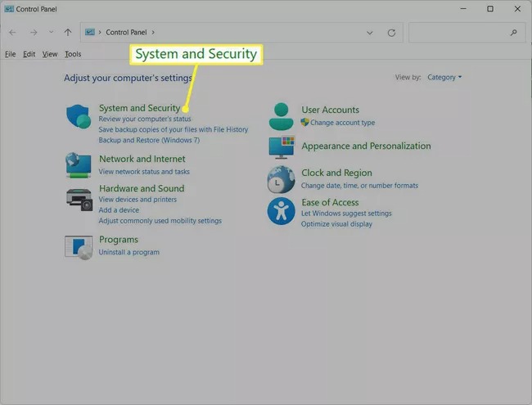Click the search magnifier icon
The image size is (532, 405).
(513, 33)
